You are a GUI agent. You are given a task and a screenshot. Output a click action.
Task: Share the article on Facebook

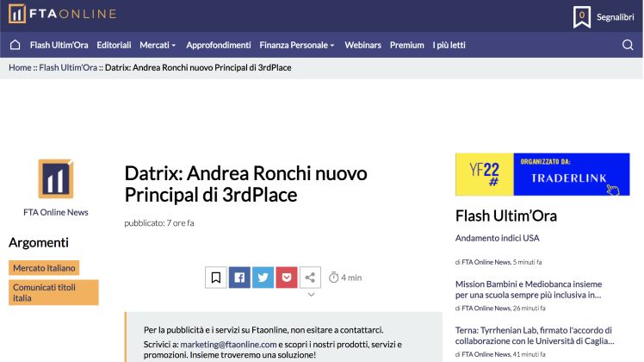tap(239, 278)
